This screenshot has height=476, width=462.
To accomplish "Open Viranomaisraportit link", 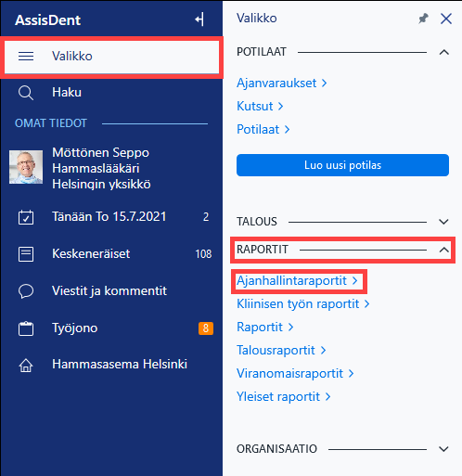I will pos(295,374).
